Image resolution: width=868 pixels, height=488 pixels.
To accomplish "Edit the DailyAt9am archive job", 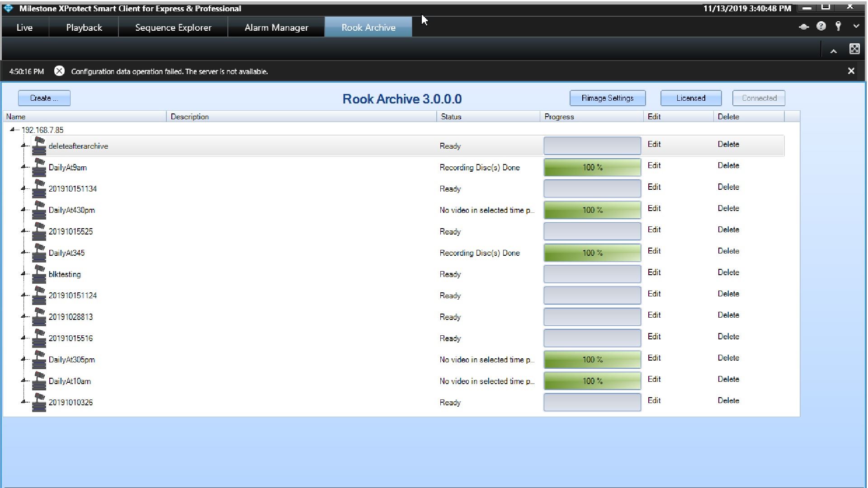I will [x=654, y=165].
